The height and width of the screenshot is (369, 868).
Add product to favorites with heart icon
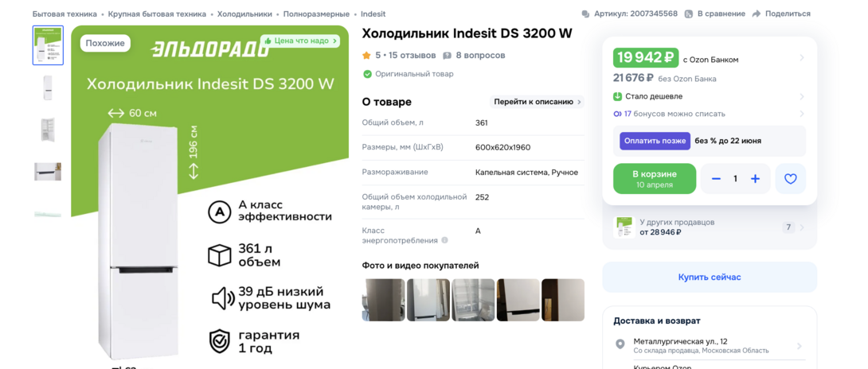click(x=791, y=179)
